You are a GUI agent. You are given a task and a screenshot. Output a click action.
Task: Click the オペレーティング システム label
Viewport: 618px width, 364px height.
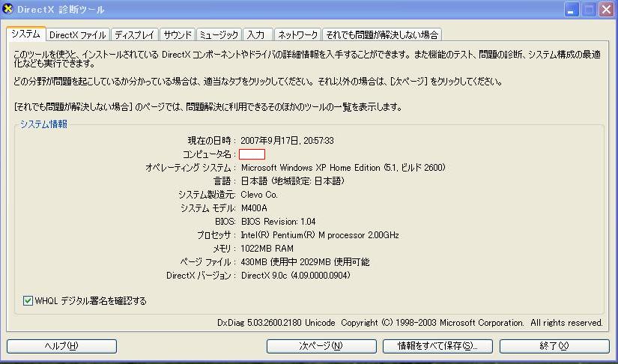[190, 168]
